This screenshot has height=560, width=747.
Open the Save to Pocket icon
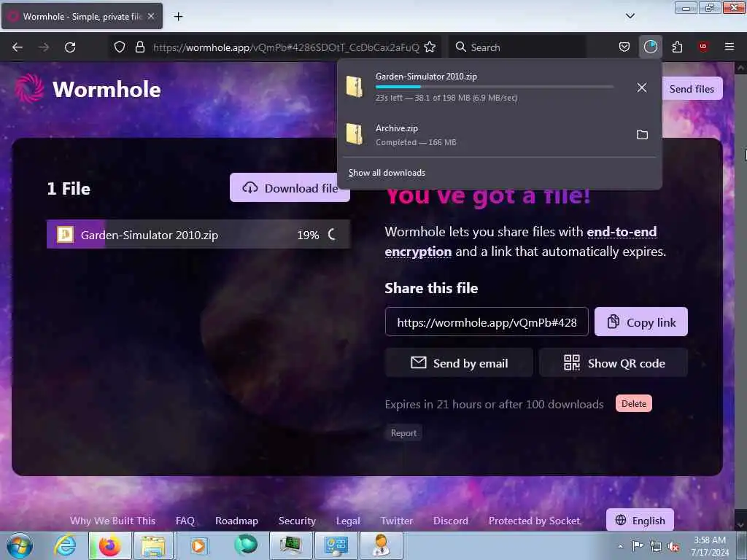coord(624,47)
